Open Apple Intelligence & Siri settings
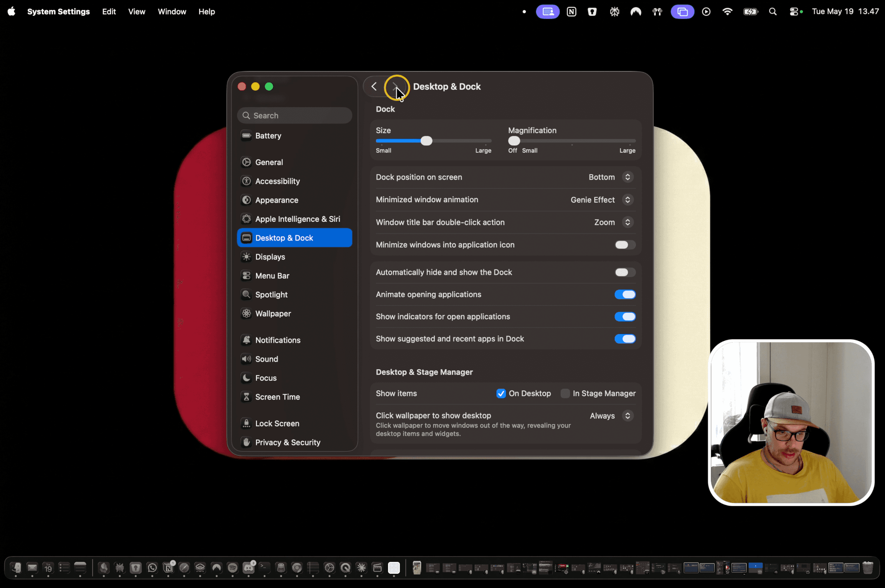 point(294,219)
